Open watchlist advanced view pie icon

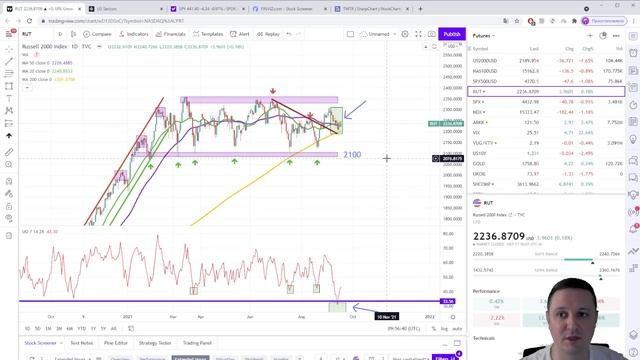603,36
